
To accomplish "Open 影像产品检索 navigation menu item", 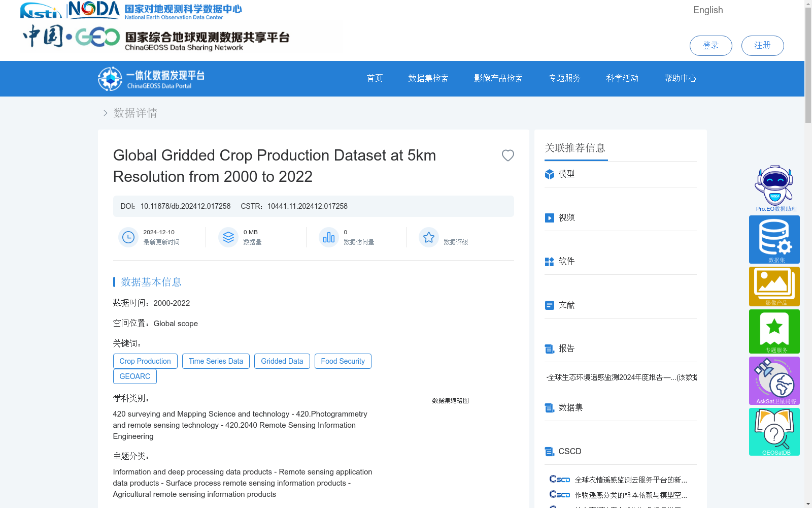I will pyautogui.click(x=498, y=78).
